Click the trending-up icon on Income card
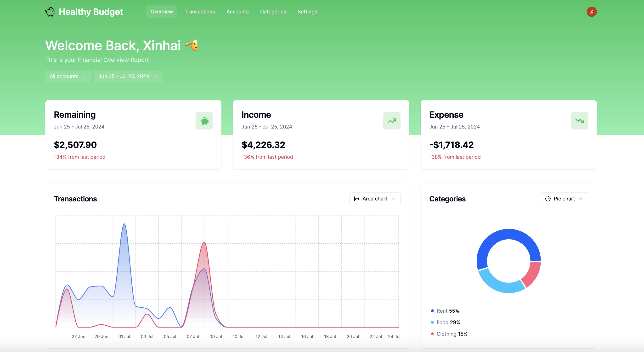The image size is (644, 352). click(x=391, y=121)
